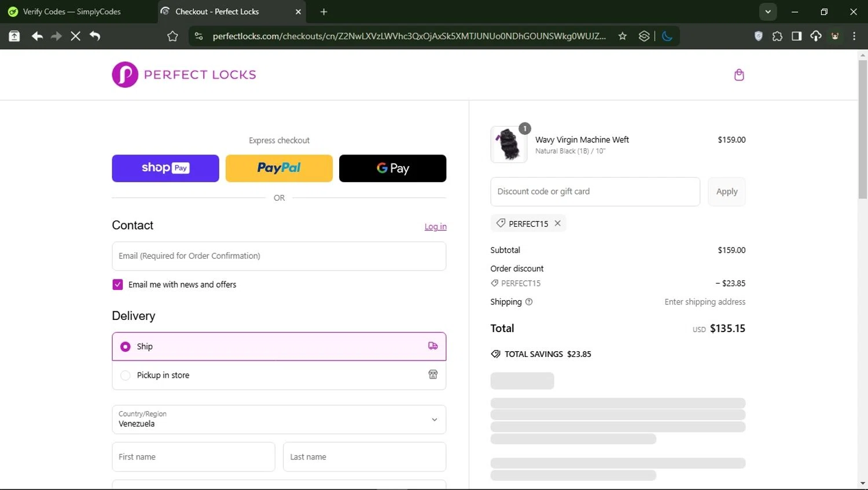
Task: Pay with PayPal button
Action: click(279, 168)
